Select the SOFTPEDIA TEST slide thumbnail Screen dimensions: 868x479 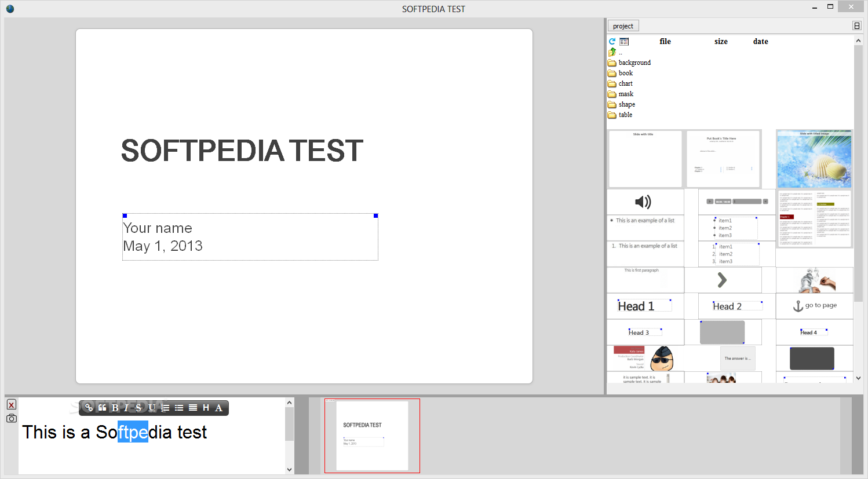[372, 436]
